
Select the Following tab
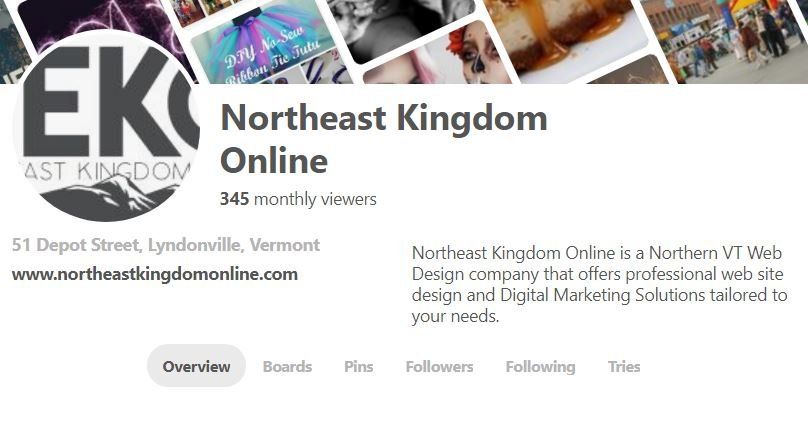(x=541, y=367)
